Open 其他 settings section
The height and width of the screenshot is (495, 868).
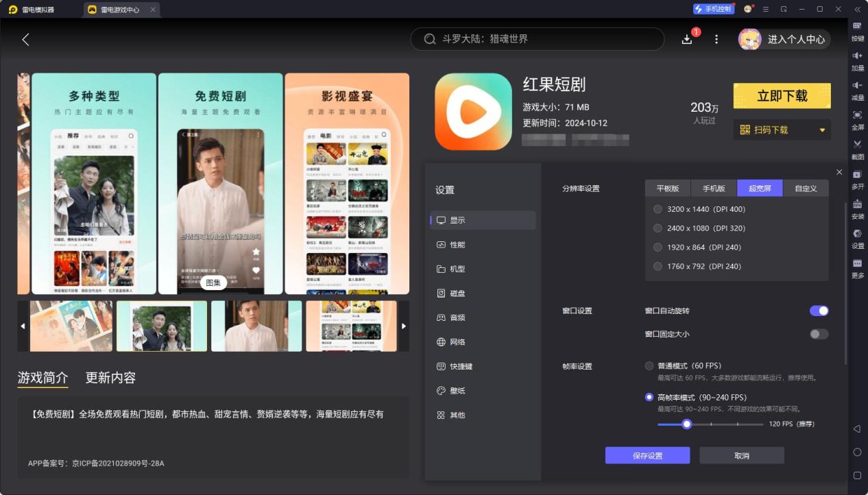pyautogui.click(x=483, y=415)
